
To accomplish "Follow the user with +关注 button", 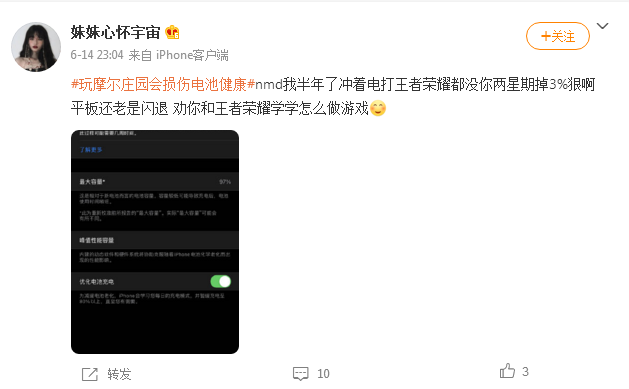I will point(558,36).
